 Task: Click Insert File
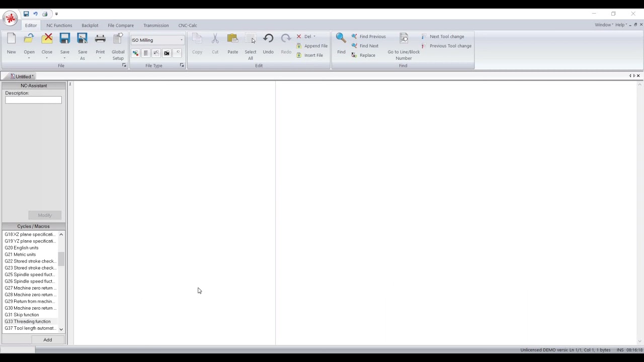click(310, 55)
